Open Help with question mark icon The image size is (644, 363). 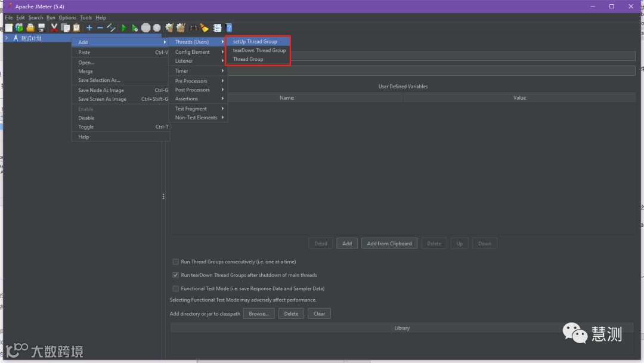229,28
